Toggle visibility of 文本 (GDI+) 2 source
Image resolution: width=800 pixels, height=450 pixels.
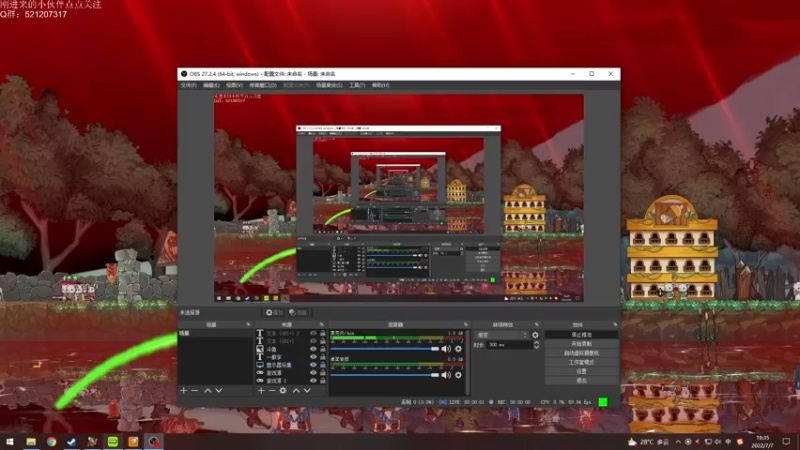(313, 333)
